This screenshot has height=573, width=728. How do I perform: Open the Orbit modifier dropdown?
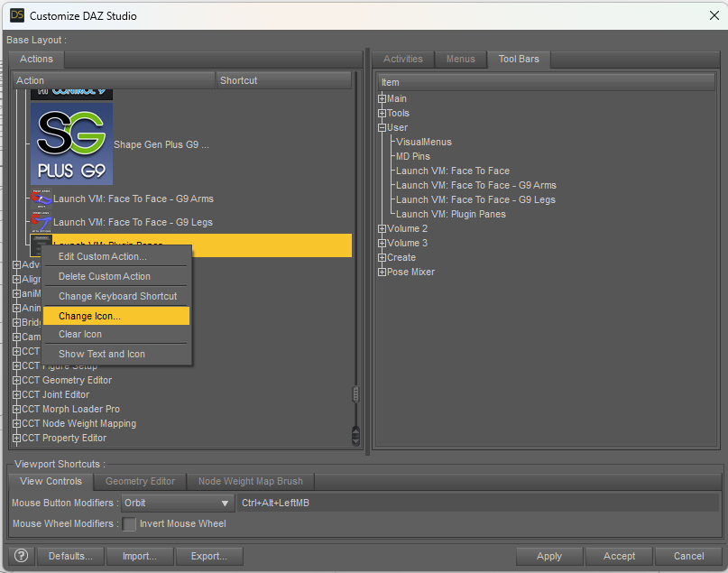point(177,503)
